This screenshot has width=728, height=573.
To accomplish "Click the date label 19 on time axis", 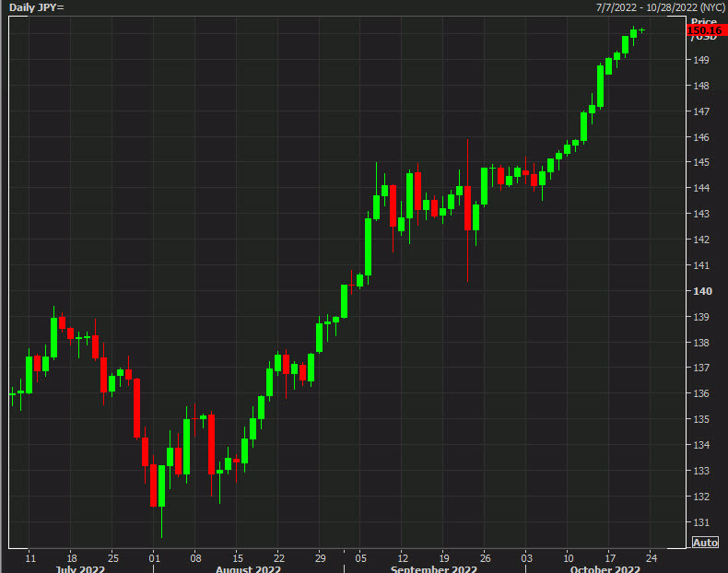I will 444,558.
